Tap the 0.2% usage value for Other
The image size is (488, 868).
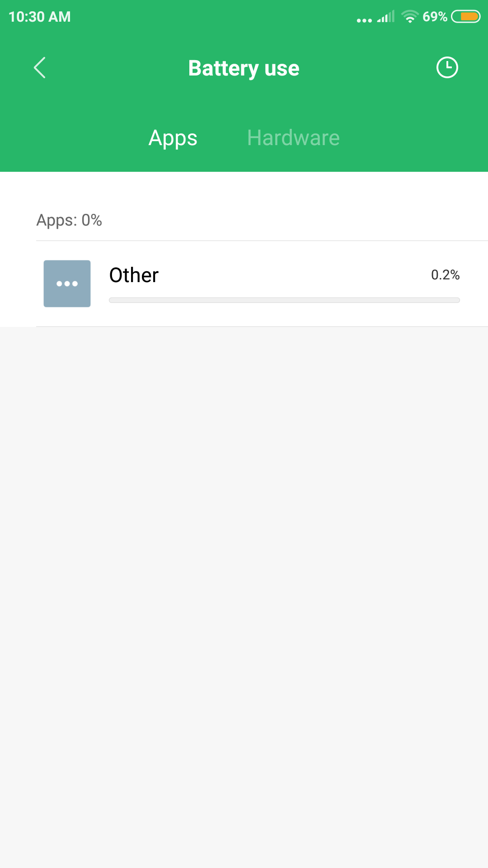tap(445, 275)
